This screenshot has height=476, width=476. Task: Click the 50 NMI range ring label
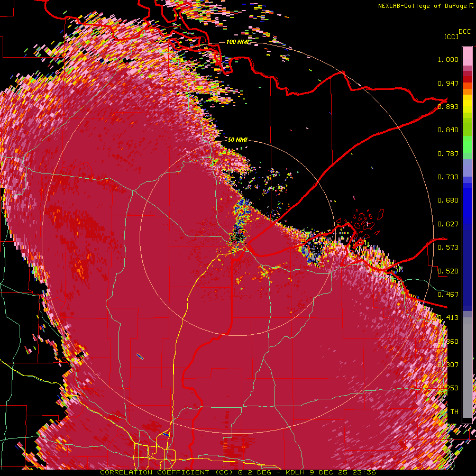[x=237, y=140]
